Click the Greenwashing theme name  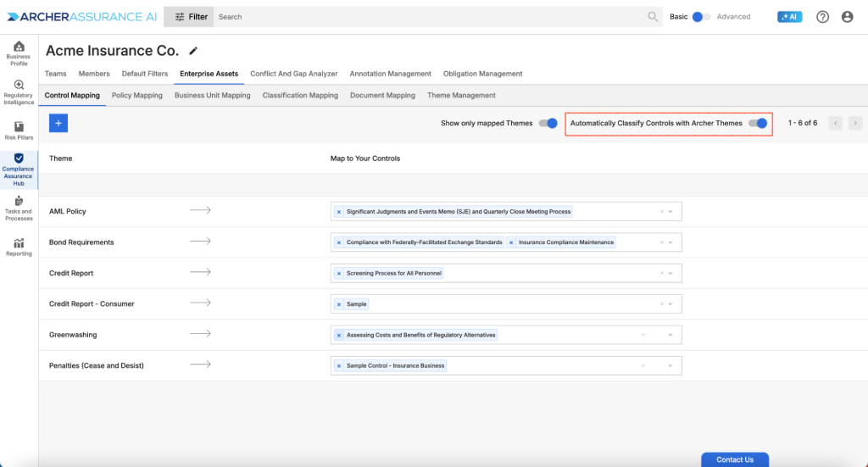(73, 335)
